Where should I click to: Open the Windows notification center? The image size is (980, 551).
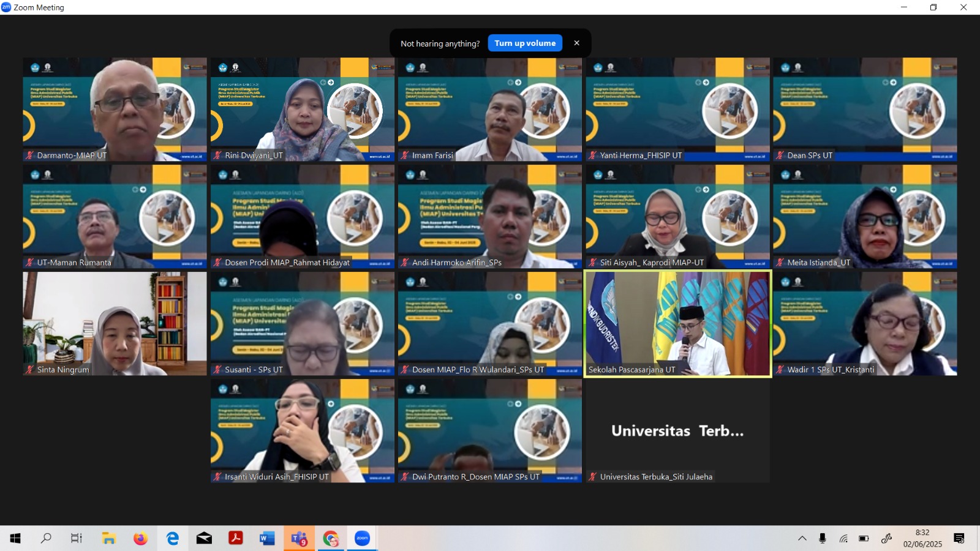(959, 539)
